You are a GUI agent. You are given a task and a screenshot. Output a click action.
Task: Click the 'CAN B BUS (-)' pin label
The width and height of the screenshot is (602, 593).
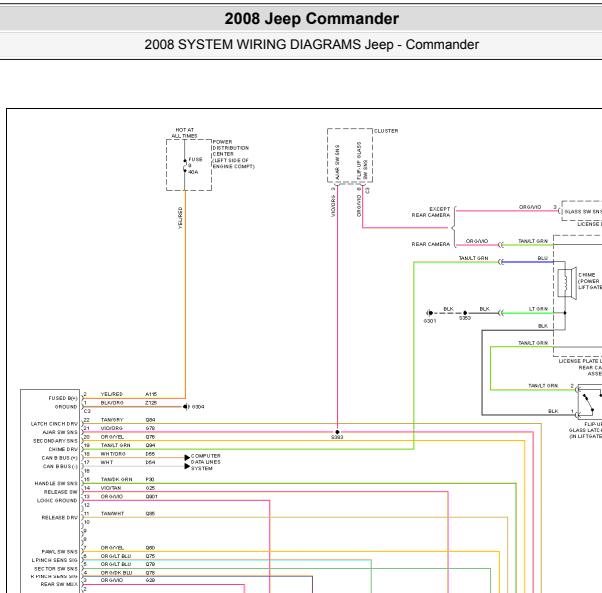(x=60, y=466)
